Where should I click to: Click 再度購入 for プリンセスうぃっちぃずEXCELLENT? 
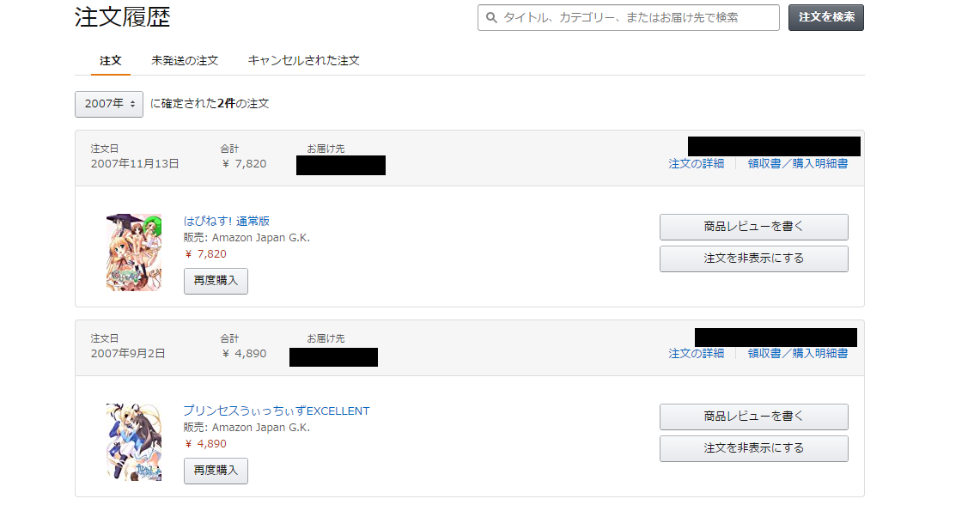pos(216,471)
